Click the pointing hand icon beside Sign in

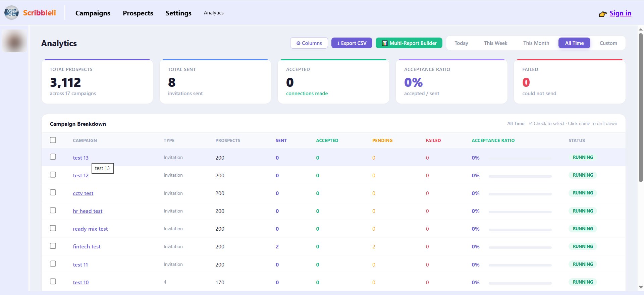click(x=603, y=14)
